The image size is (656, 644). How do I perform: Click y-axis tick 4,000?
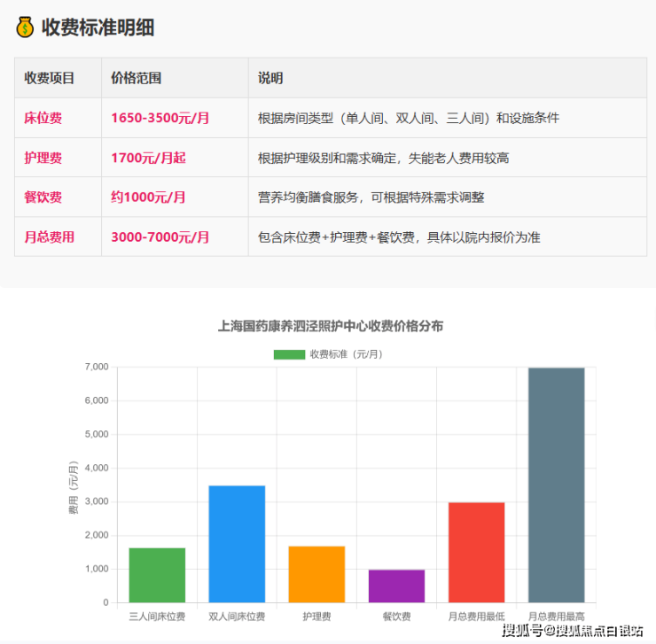point(97,468)
